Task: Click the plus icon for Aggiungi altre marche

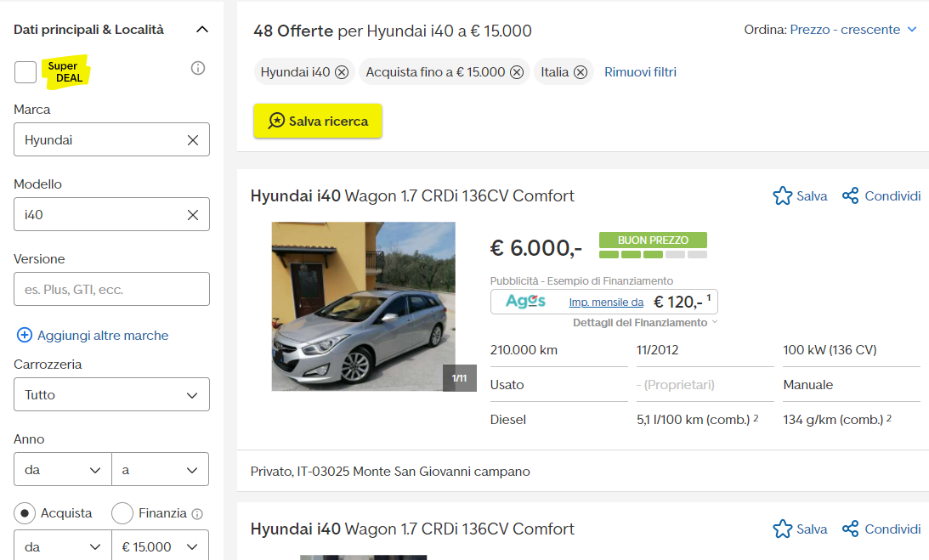Action: pos(25,336)
